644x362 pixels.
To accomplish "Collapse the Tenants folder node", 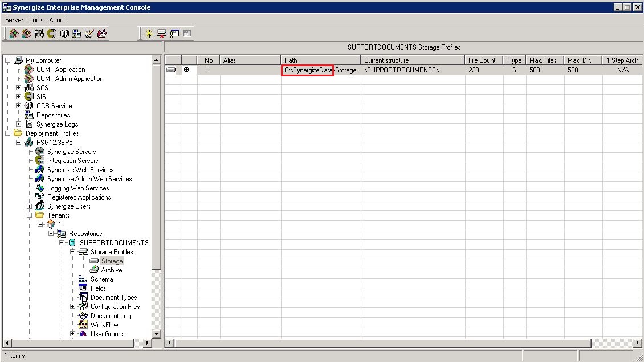I will point(30,215).
